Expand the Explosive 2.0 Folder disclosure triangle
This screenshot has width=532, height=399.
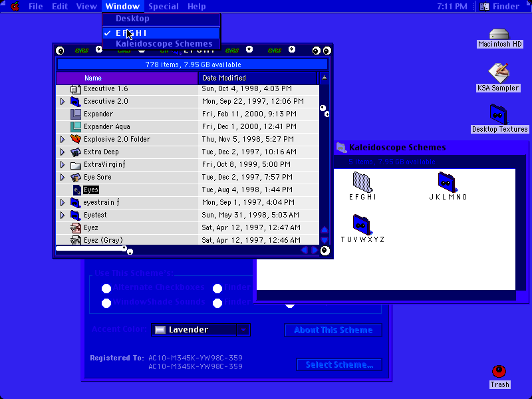coord(63,139)
